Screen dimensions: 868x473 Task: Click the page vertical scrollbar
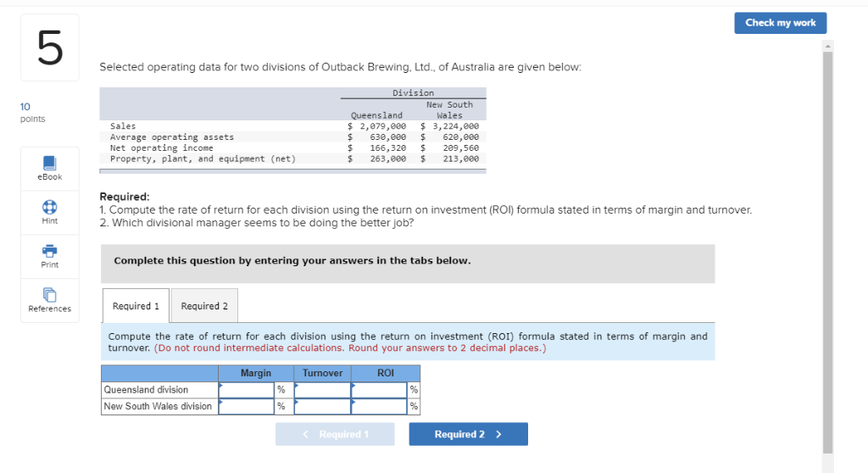coord(827,252)
